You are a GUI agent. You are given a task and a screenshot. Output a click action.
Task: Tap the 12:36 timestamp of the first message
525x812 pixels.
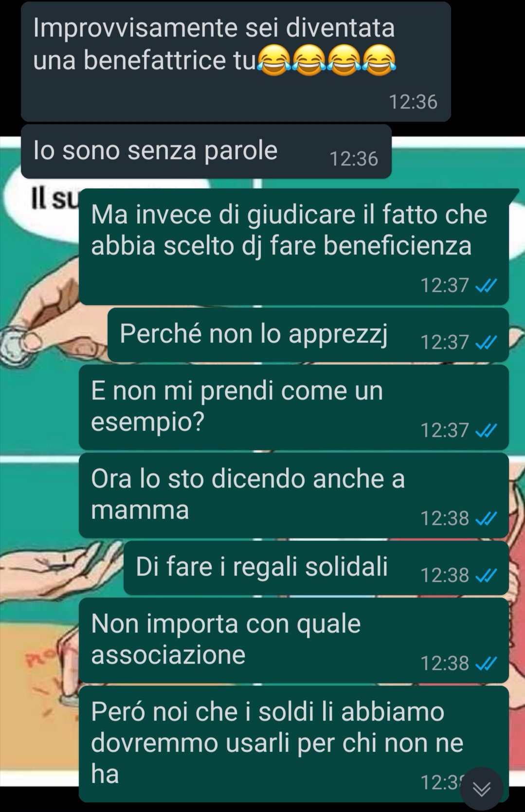(413, 102)
